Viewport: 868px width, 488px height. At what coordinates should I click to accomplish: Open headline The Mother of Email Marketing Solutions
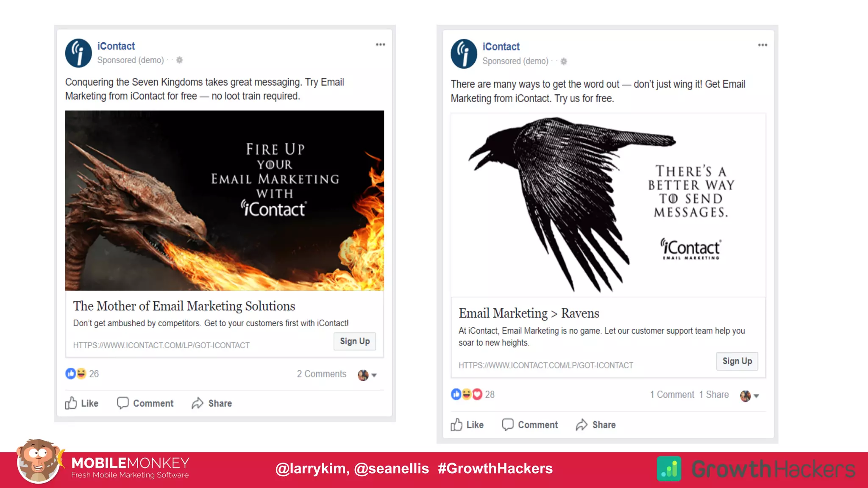click(x=184, y=306)
